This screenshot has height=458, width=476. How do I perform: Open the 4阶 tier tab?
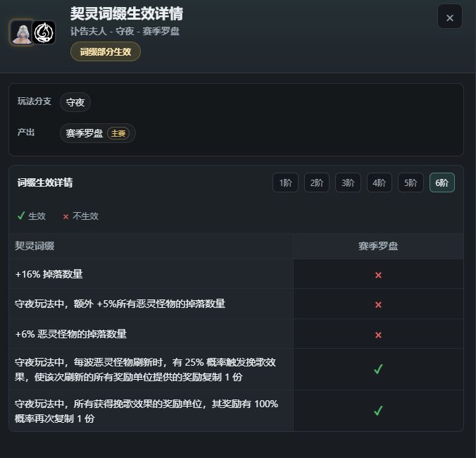point(379,182)
